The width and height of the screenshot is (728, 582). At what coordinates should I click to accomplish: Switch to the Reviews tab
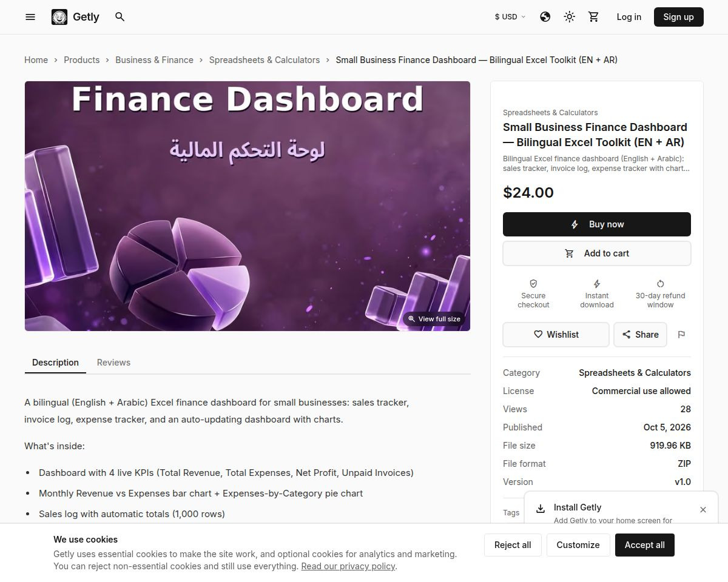click(x=113, y=363)
